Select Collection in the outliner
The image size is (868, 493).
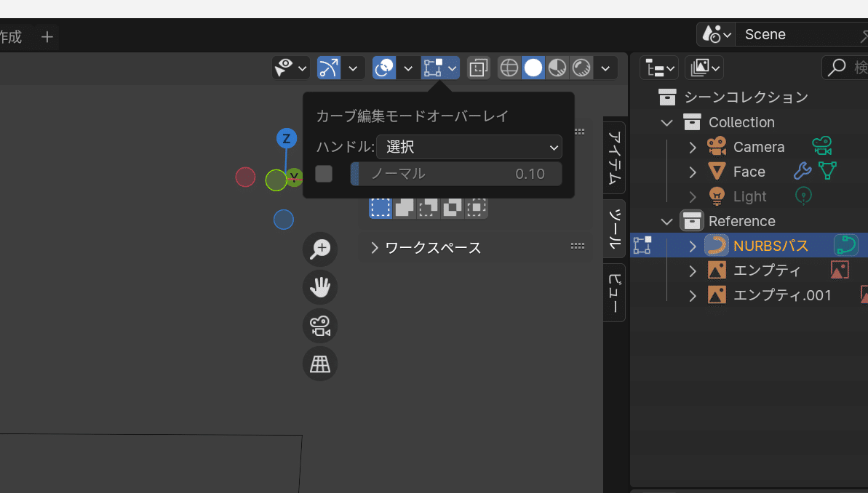[x=741, y=122]
